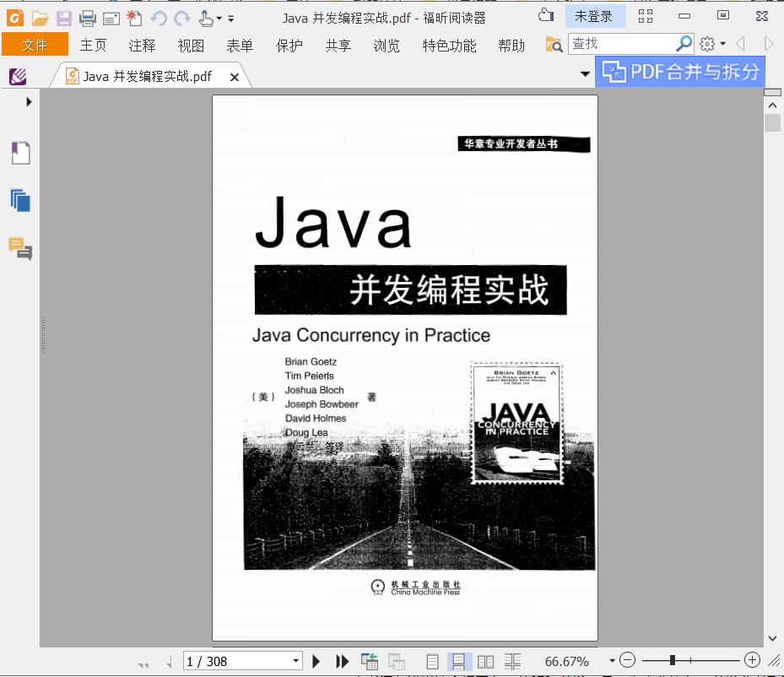Image resolution: width=784 pixels, height=677 pixels.
Task: Switch to the 保护 tab
Action: pyautogui.click(x=289, y=46)
